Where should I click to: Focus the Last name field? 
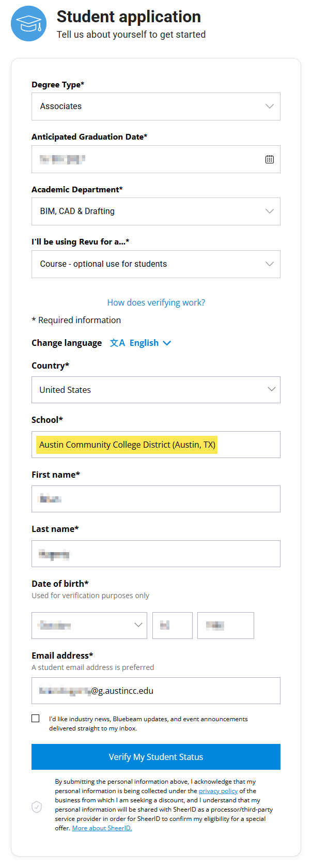click(155, 554)
